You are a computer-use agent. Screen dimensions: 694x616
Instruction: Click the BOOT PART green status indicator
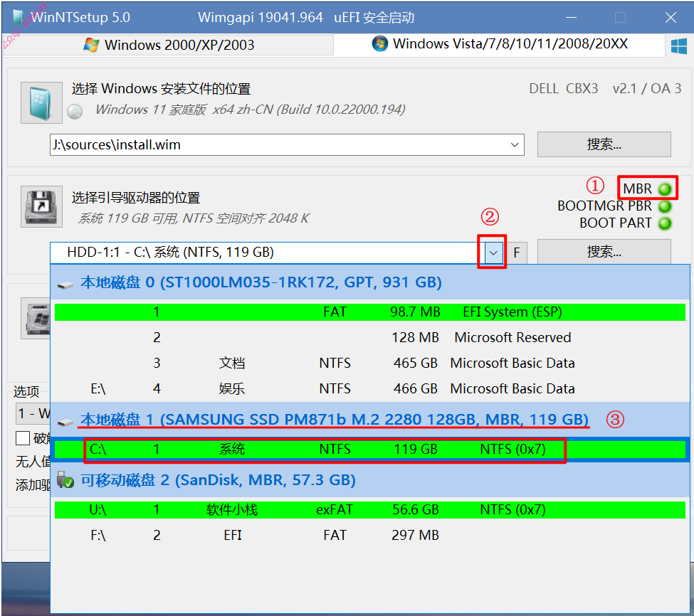(665, 223)
